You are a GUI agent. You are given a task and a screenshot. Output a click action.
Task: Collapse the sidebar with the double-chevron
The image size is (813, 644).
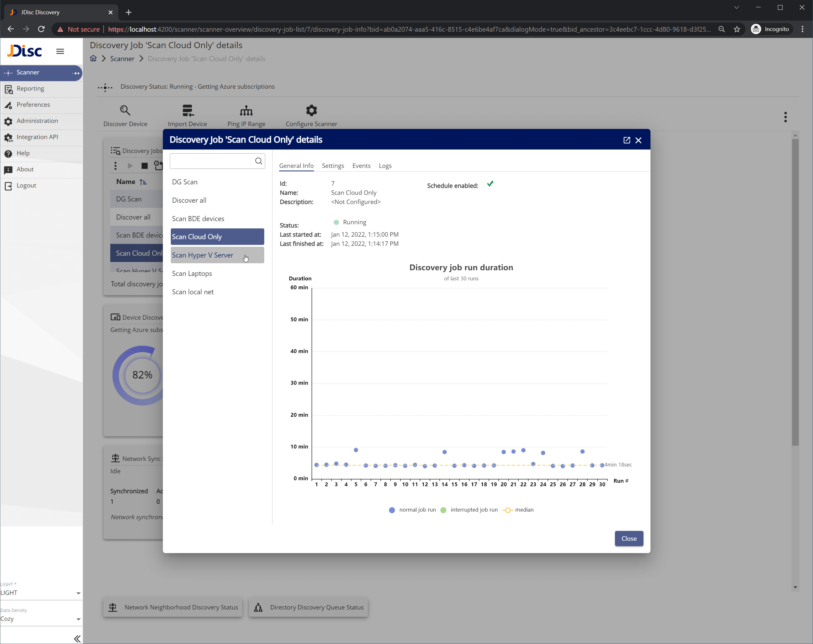pyautogui.click(x=77, y=638)
